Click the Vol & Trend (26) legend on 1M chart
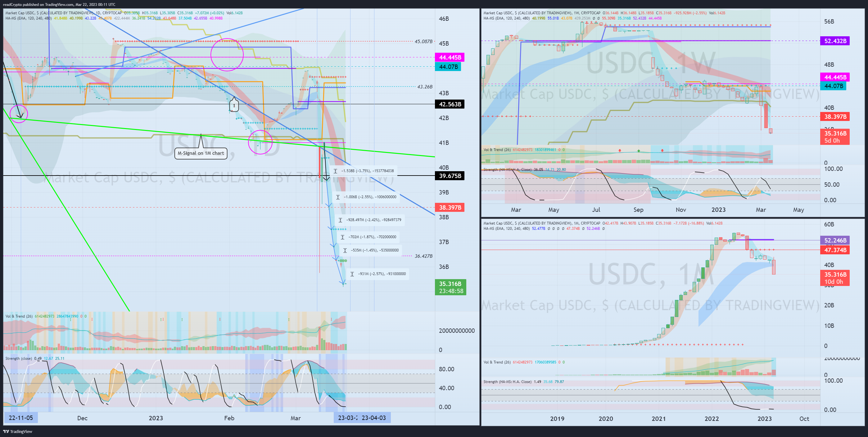Image resolution: width=868 pixels, height=437 pixels. click(497, 362)
